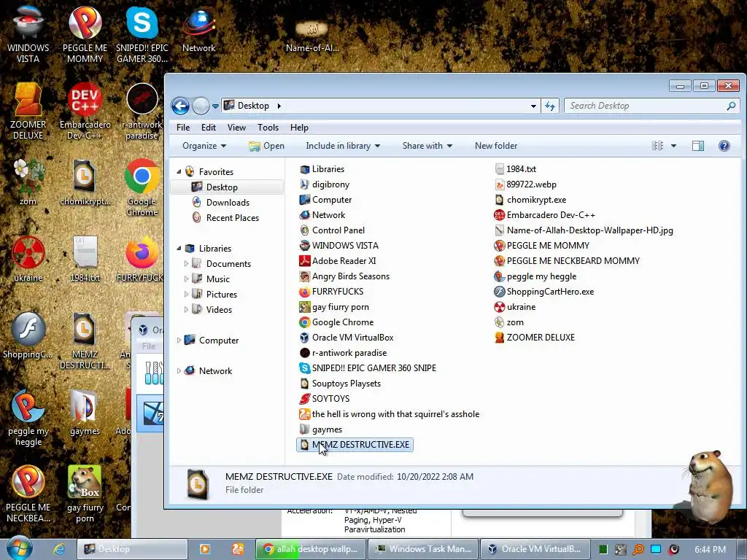Select the r-antiwork paradise desktop icon
This screenshot has width=747, height=560.
142,111
